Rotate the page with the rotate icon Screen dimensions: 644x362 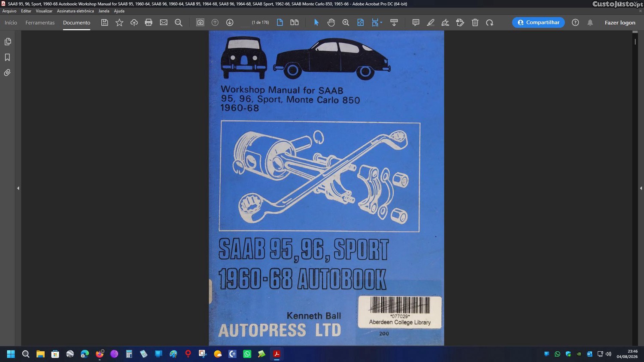tap(489, 22)
